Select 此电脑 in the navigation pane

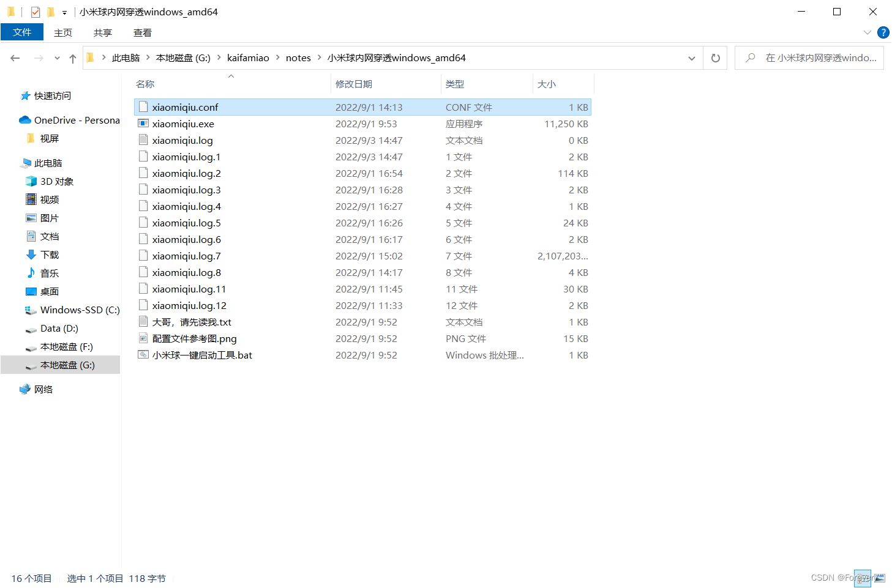point(48,163)
